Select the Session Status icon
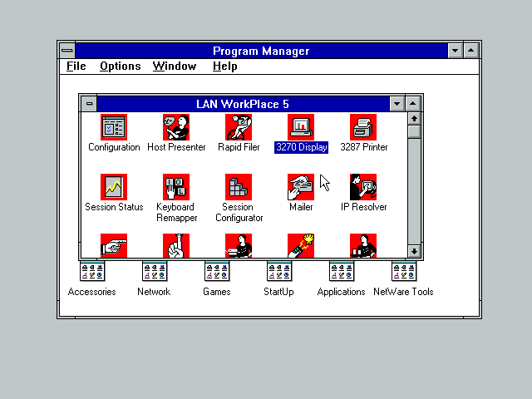This screenshot has width=532, height=399. click(114, 187)
